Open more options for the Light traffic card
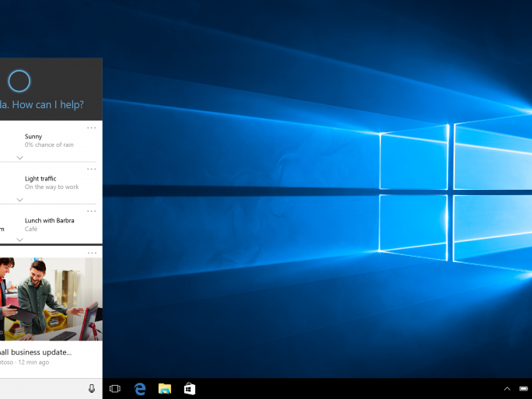Viewport: 532px width, 399px height. point(91,169)
